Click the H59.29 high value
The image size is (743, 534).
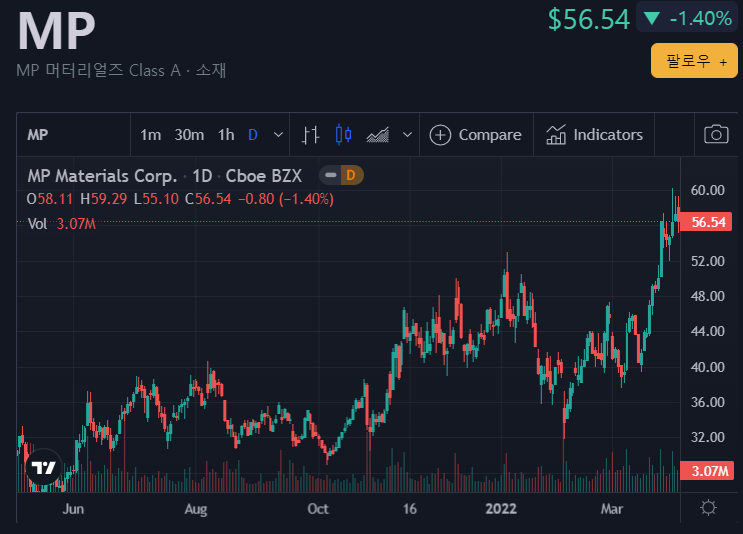[x=103, y=199]
